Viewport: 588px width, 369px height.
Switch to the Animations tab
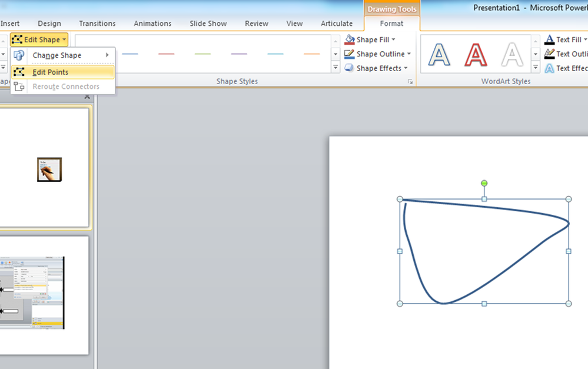(x=152, y=24)
